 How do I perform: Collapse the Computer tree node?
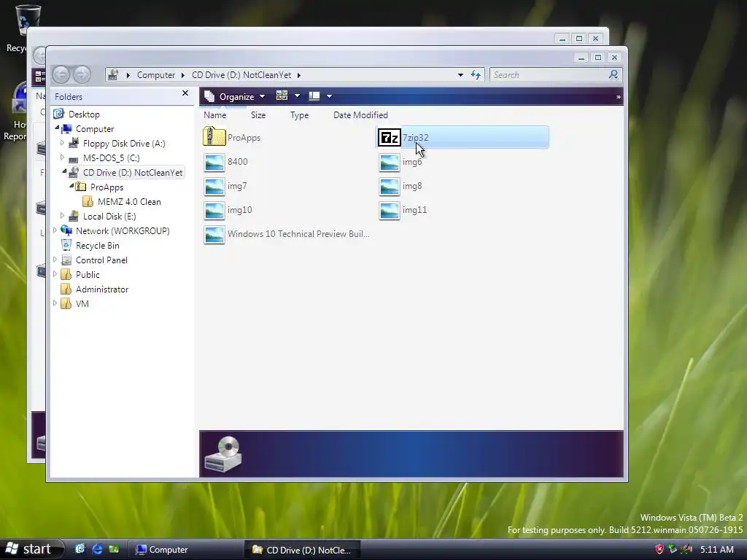(x=57, y=128)
